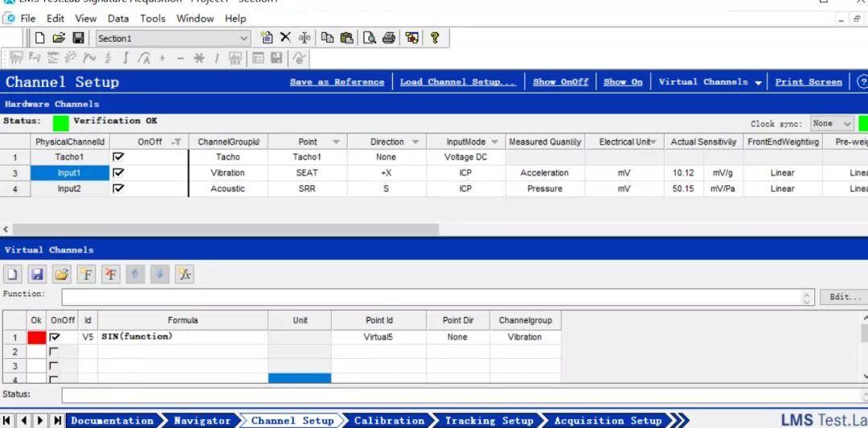Click the open folder icon in Virtual Channels
868x428 pixels.
coord(62,274)
